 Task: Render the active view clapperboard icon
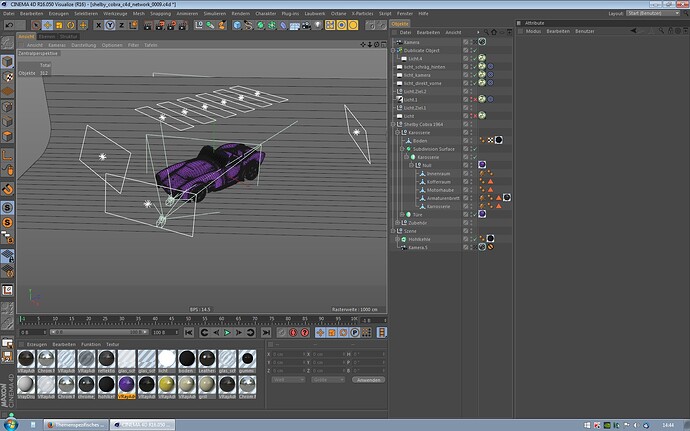(x=148, y=25)
